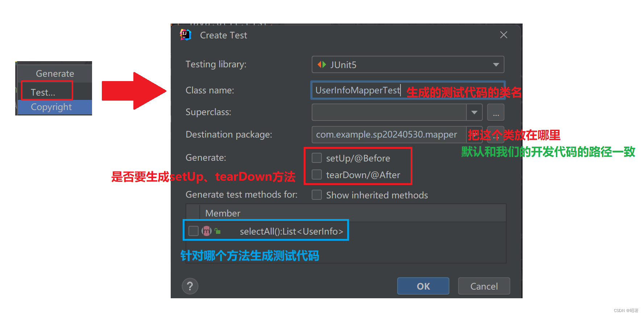Close the Create Test dialog
This screenshot has height=316, width=644.
(503, 35)
